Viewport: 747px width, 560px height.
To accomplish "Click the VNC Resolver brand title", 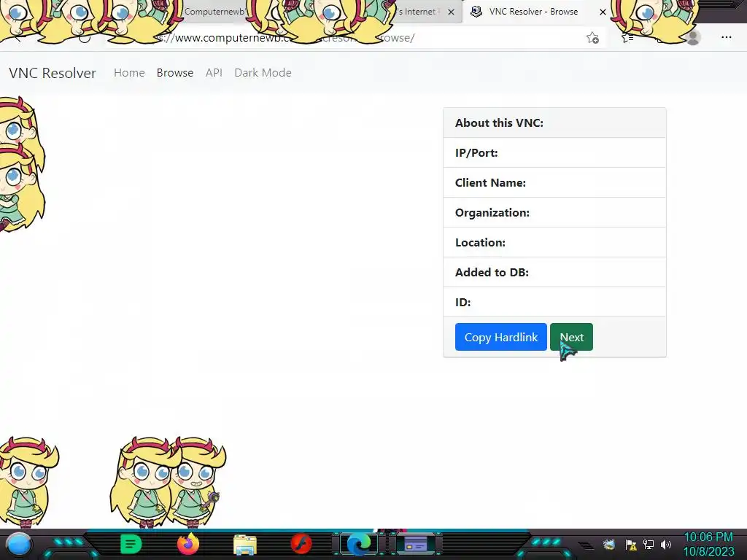I will [53, 73].
